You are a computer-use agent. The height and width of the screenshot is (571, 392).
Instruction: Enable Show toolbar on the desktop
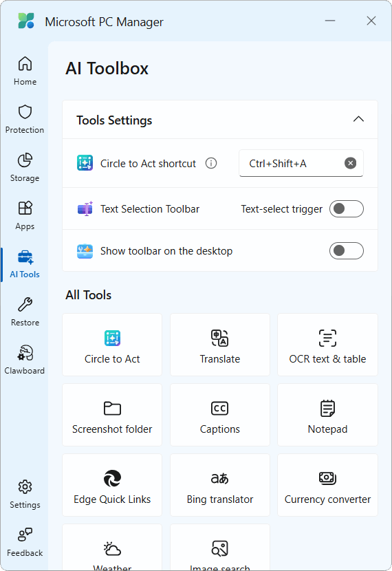click(346, 250)
